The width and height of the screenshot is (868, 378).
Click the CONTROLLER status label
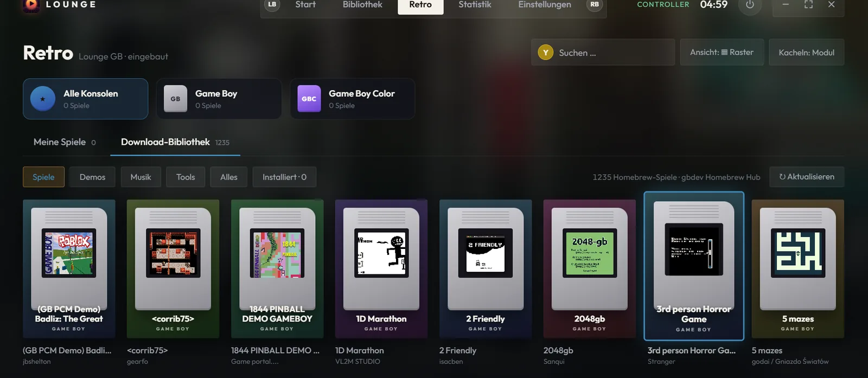pos(663,4)
